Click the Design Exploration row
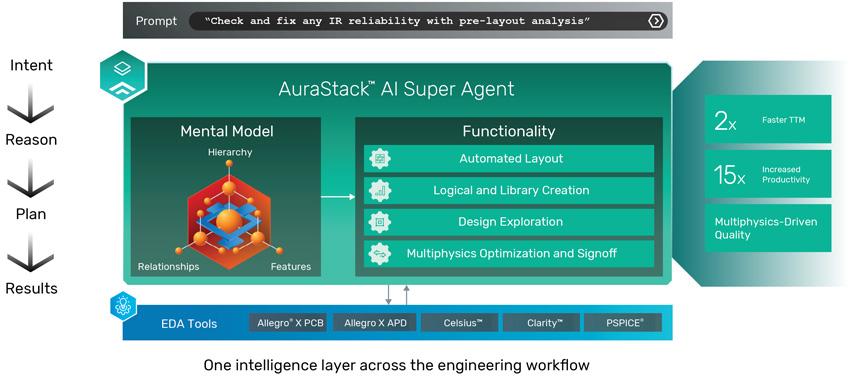 tap(508, 222)
